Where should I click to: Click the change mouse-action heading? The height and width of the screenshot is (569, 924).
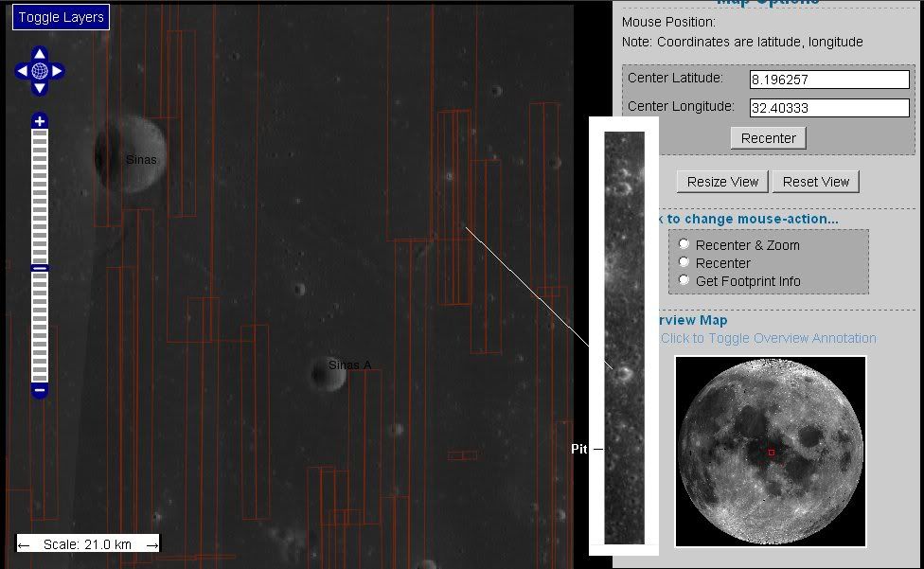coord(749,219)
